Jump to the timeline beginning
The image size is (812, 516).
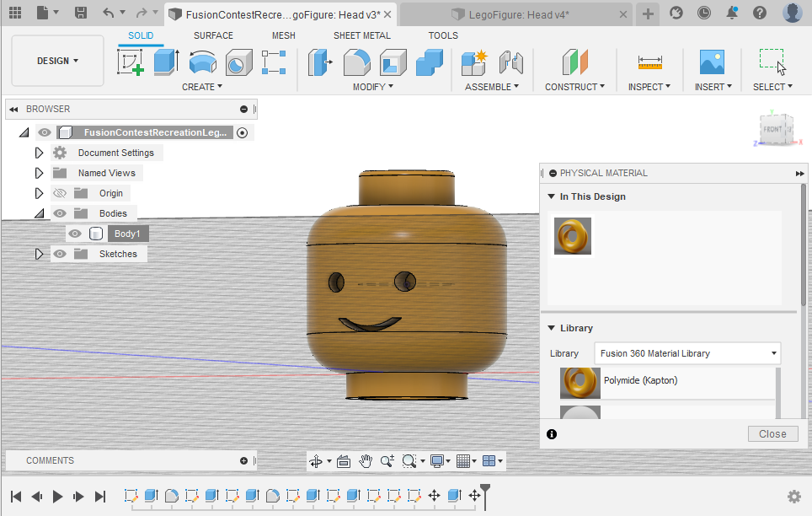pos(16,497)
